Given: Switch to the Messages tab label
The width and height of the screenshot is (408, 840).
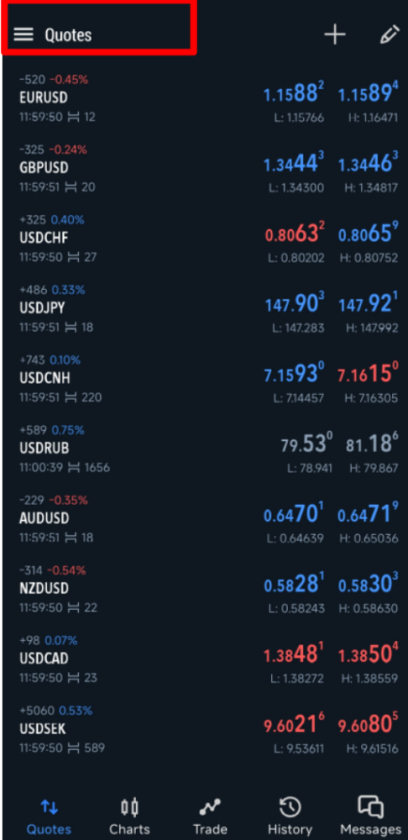Looking at the screenshot, I should pos(371,829).
